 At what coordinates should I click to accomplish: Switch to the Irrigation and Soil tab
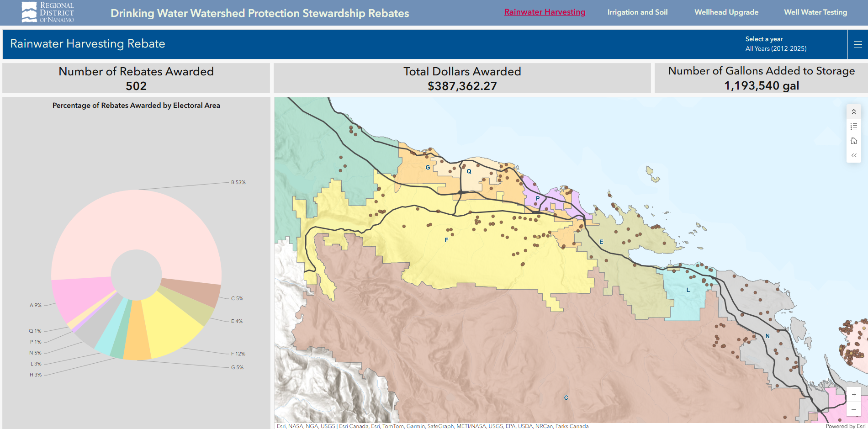pyautogui.click(x=637, y=12)
